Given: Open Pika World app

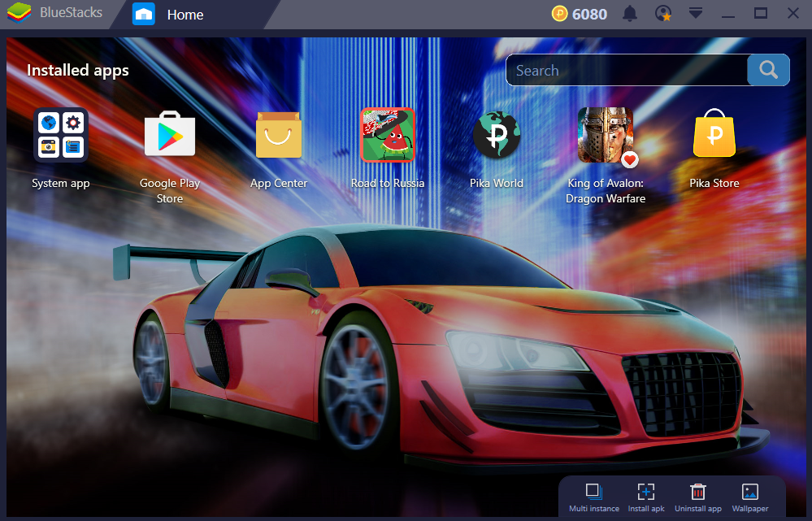Looking at the screenshot, I should [x=497, y=135].
